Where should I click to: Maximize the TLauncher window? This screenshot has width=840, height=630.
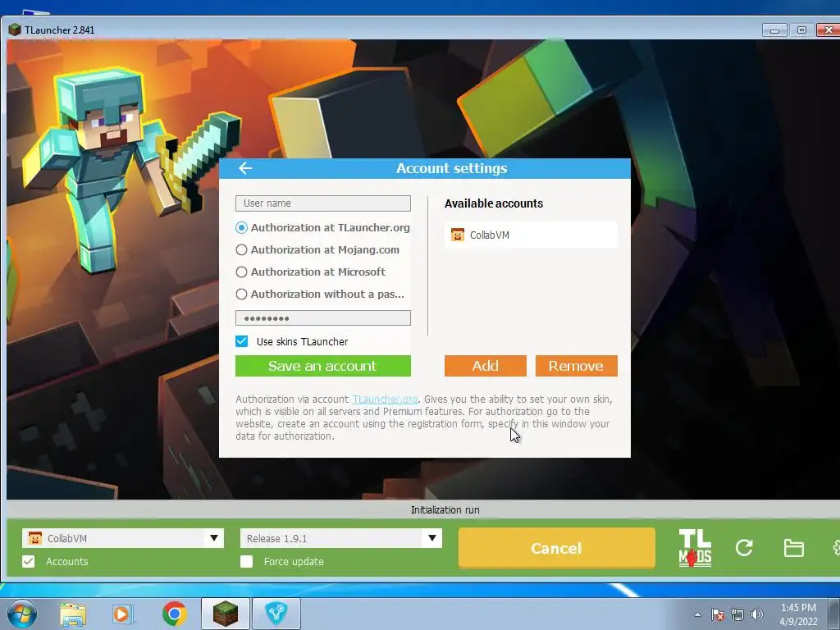tap(801, 30)
